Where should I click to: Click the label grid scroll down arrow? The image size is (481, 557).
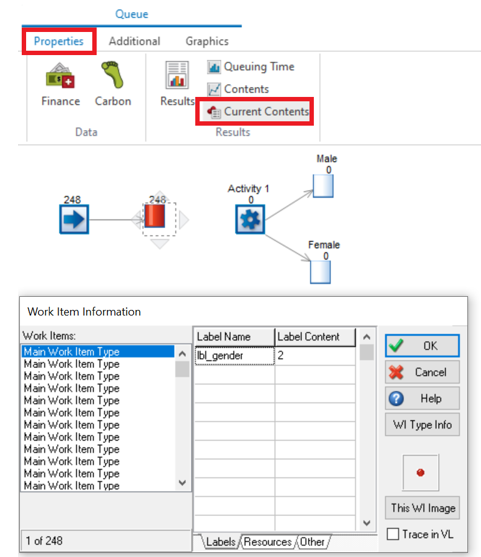tap(367, 523)
